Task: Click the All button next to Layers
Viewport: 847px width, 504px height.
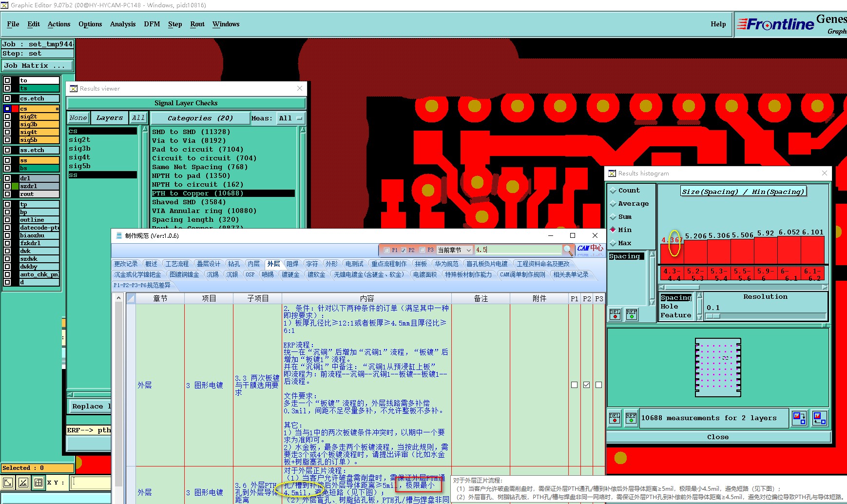Action: [x=138, y=117]
